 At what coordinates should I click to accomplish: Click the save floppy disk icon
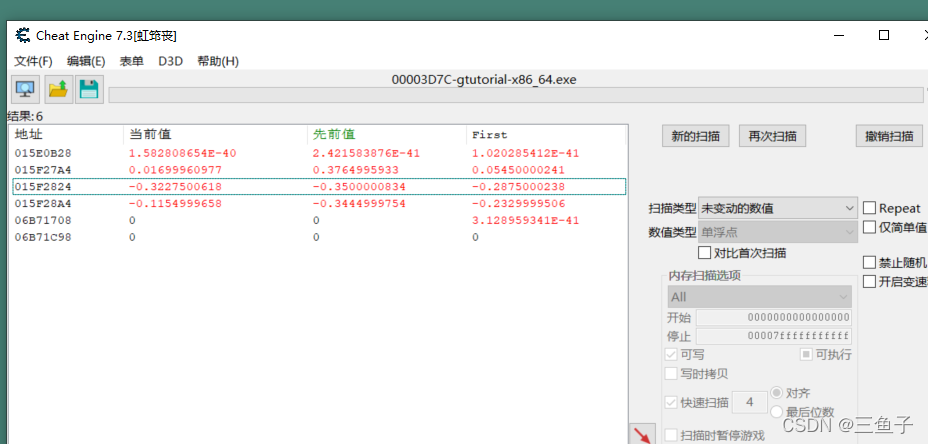(89, 89)
